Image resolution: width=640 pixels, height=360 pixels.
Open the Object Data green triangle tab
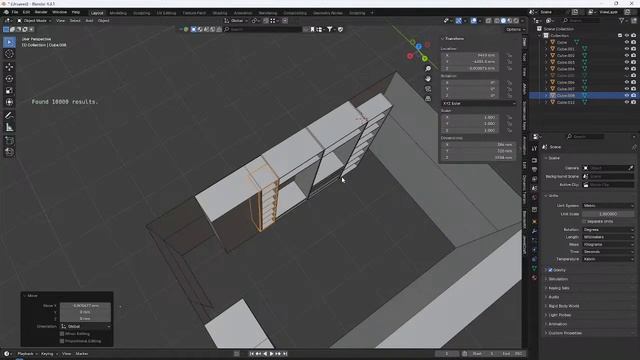pyautogui.click(x=534, y=268)
